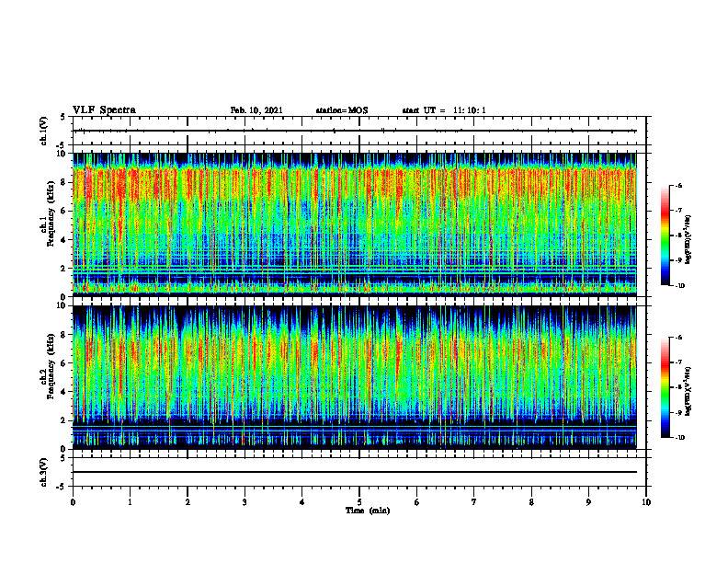This screenshot has height=563, width=728.
Task: Click the "-6" label on ch.2 colorbar
Action: coord(678,338)
